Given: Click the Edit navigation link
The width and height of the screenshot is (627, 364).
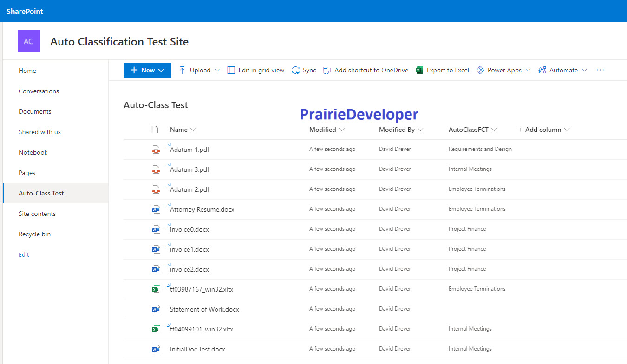Looking at the screenshot, I should point(24,254).
